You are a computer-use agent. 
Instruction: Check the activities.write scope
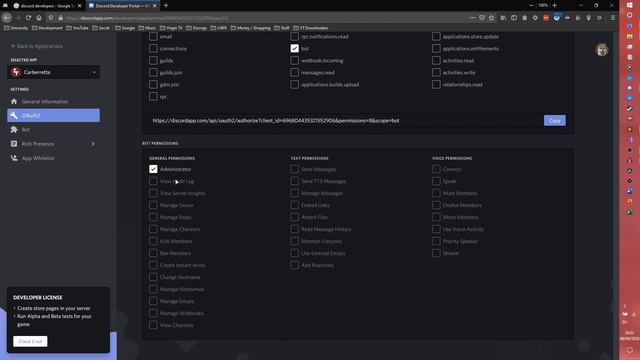[x=436, y=72]
